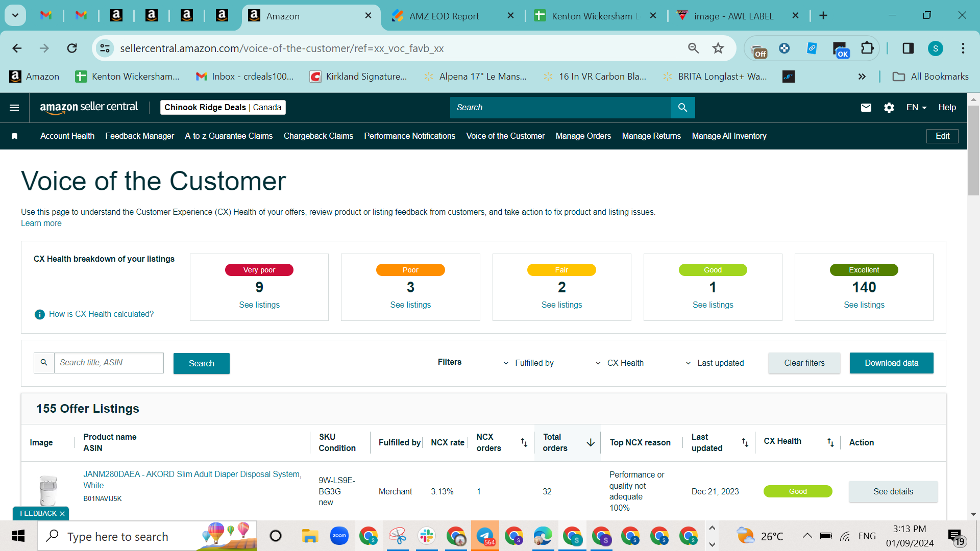Open the Kirkland Signature bookmark

358,77
